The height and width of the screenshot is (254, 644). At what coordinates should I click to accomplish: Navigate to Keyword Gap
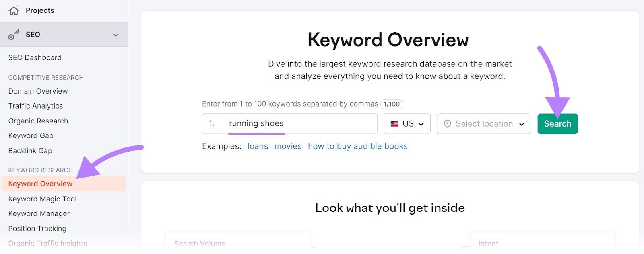point(31,136)
